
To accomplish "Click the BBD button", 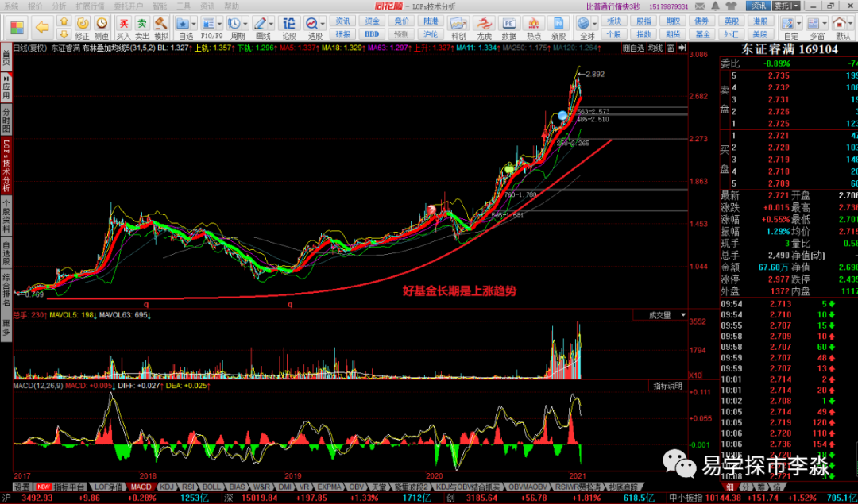I will click(372, 34).
